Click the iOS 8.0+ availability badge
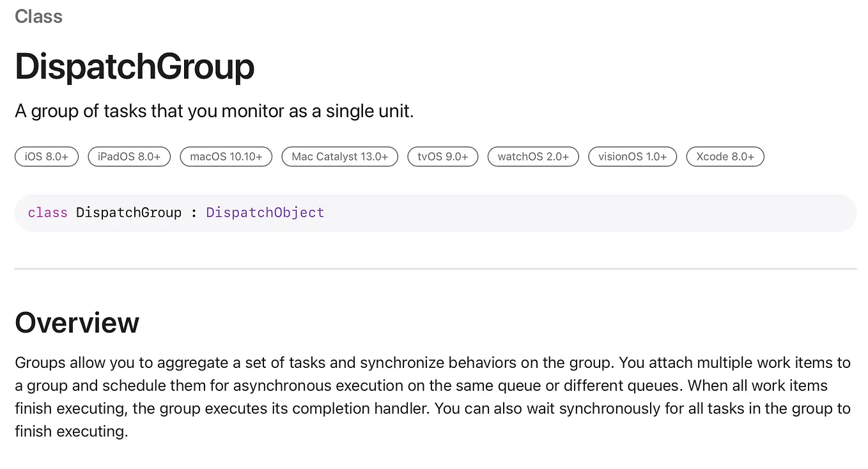The height and width of the screenshot is (469, 868). point(47,157)
